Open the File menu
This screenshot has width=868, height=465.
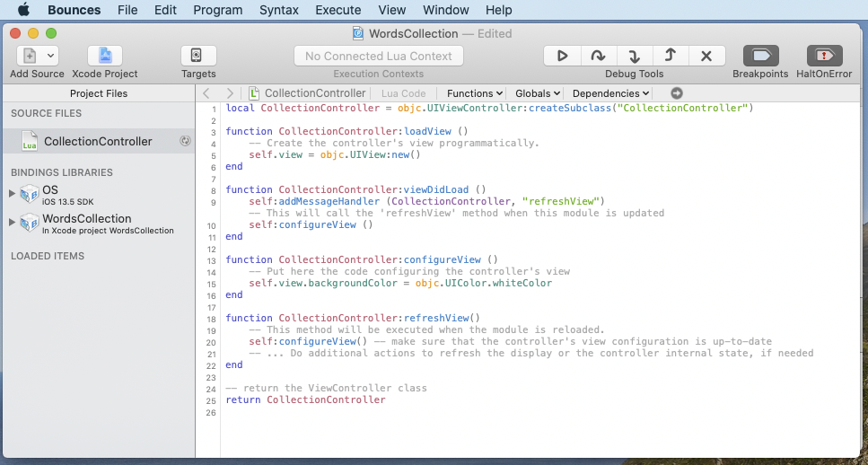coord(127,10)
